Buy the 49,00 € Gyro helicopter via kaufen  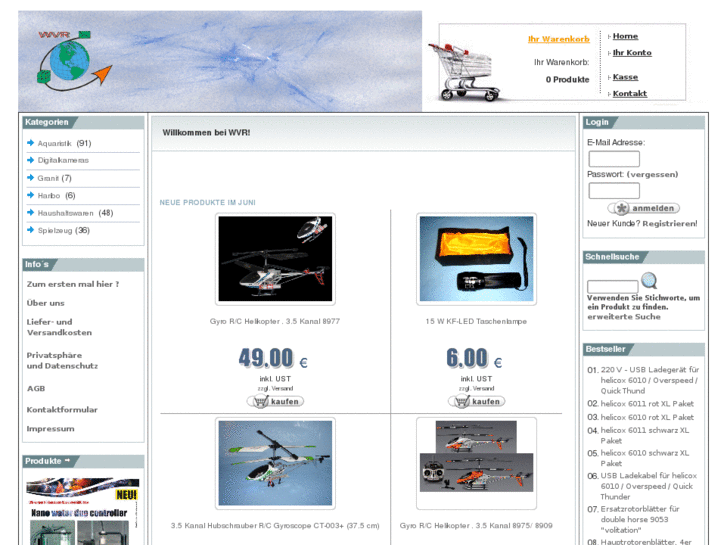pyautogui.click(x=275, y=401)
